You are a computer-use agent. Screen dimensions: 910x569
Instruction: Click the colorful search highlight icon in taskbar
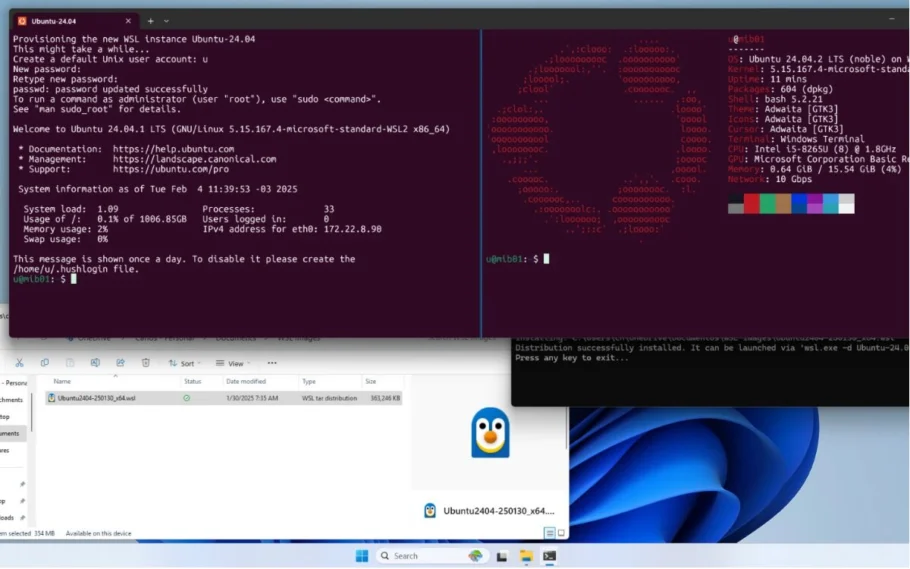coord(475,556)
